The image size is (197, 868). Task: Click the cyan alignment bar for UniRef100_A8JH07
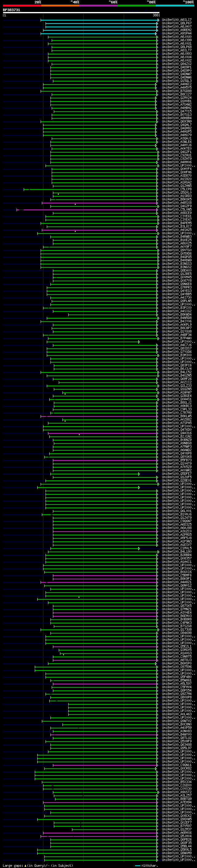[102, 26]
